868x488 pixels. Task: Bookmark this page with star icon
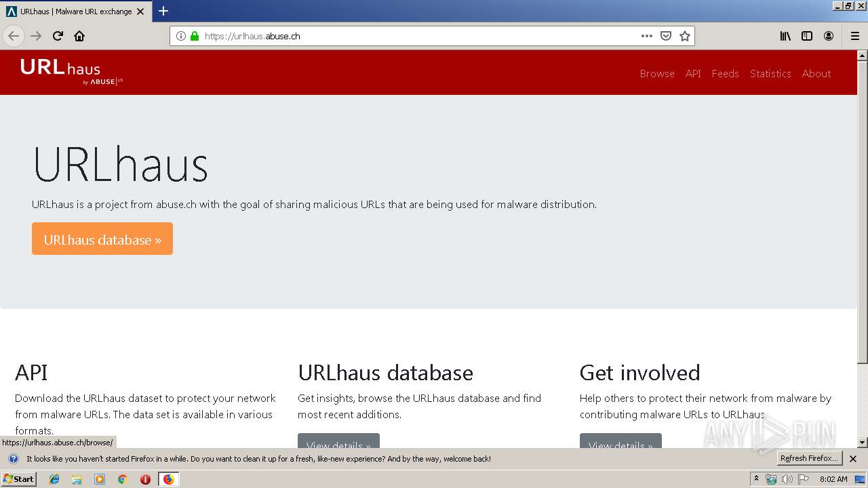(x=685, y=36)
